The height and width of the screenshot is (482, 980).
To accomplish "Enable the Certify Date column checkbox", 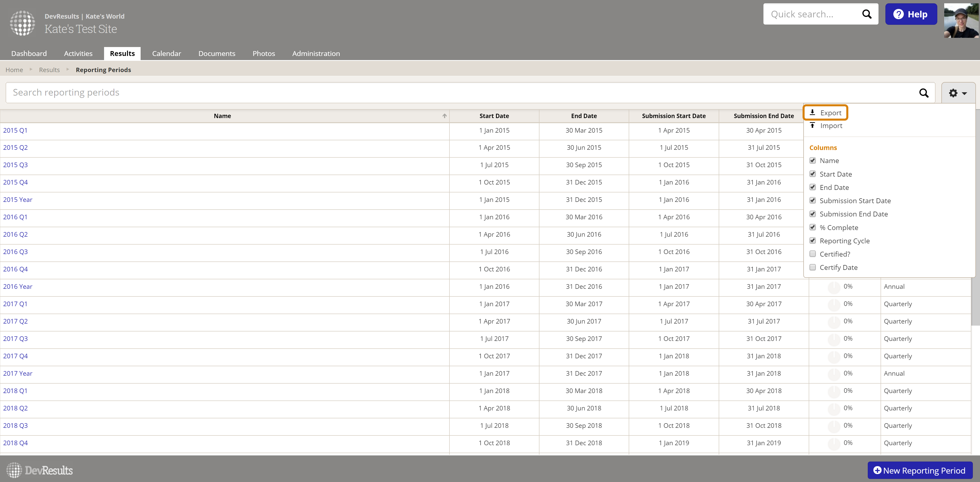I will click(x=813, y=267).
